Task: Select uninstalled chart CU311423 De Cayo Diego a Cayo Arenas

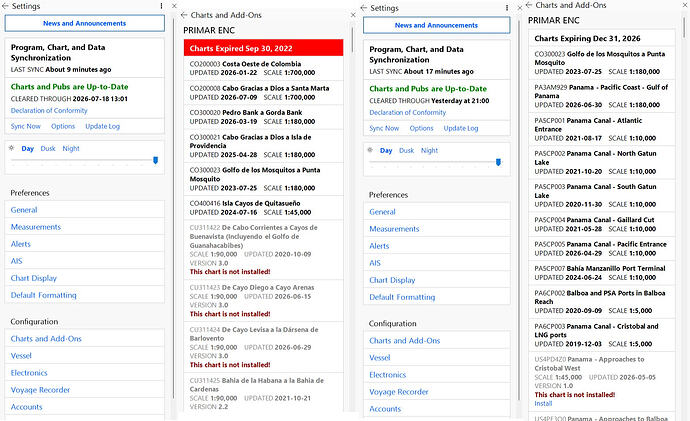Action: pos(264,300)
